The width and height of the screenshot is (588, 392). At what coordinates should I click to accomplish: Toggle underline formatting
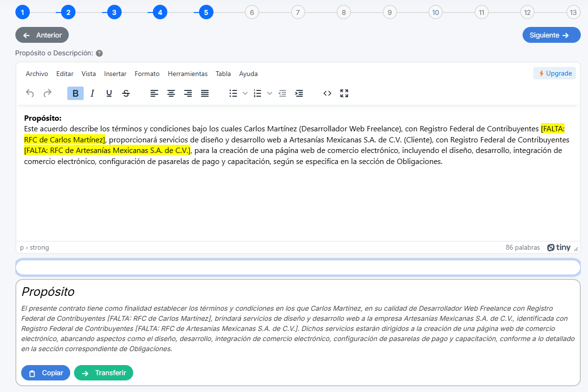(x=109, y=93)
